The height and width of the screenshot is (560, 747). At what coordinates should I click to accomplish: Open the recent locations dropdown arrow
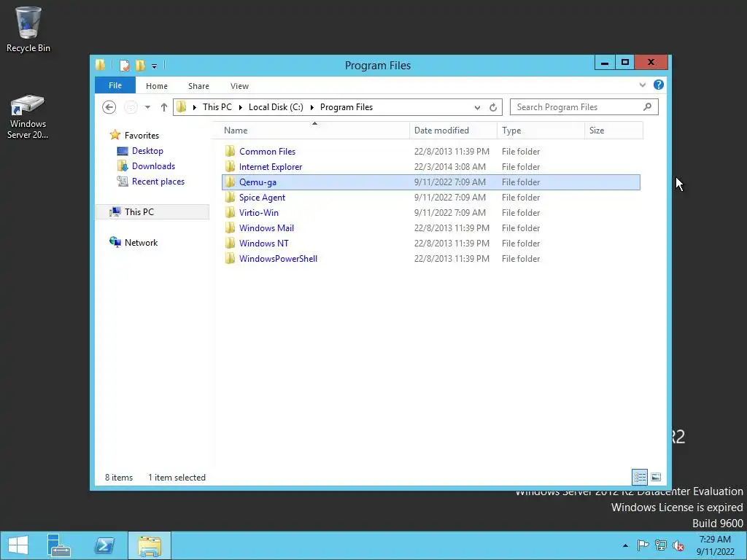click(x=147, y=107)
